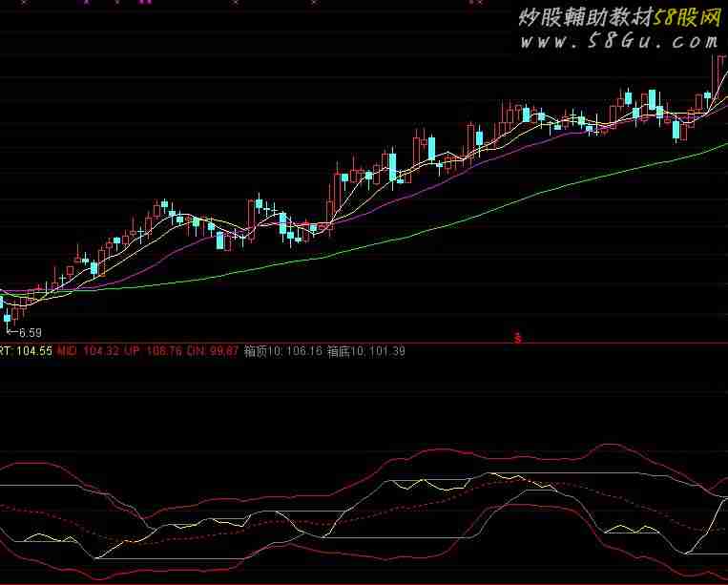Click the arrow beside the 6.59 low
Viewport: 728px width, 585px height.
point(11,331)
